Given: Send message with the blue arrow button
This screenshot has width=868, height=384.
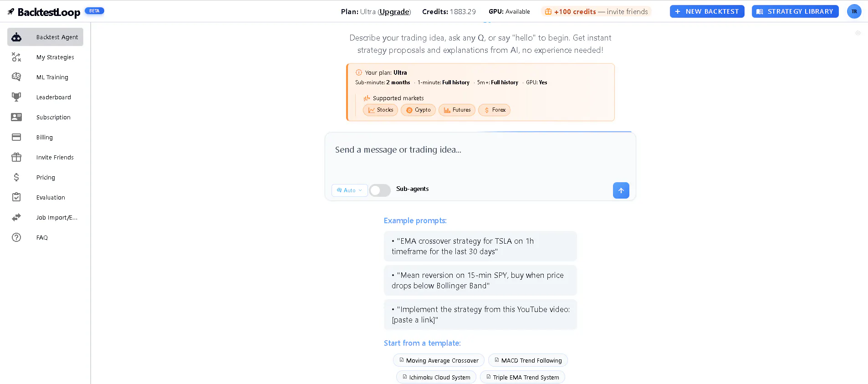Looking at the screenshot, I should point(621,190).
